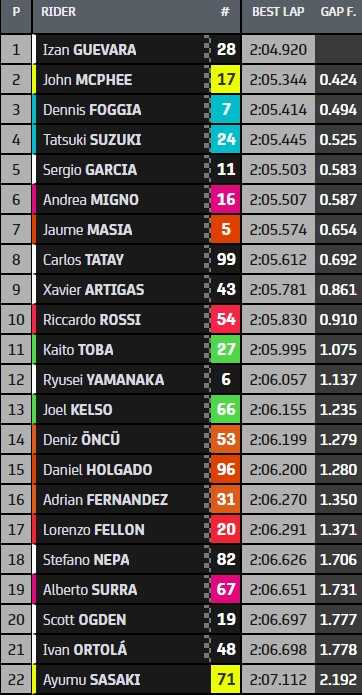This screenshot has height=695, width=362.
Task: Click the GAP F. column header
Action: pos(339,12)
